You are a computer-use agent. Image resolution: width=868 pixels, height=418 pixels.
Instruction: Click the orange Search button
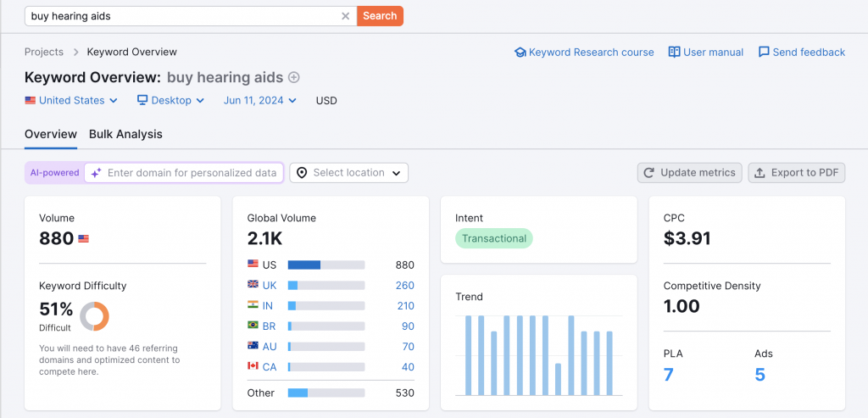[380, 16]
